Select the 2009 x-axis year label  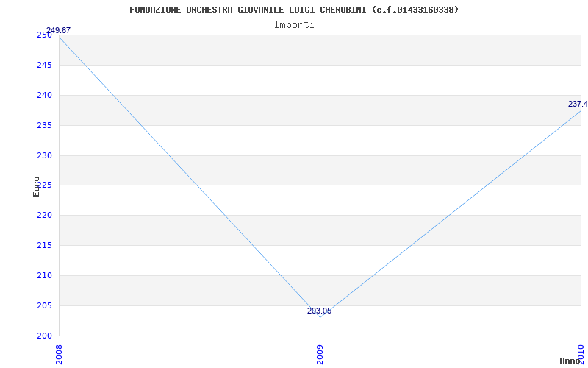pyautogui.click(x=320, y=355)
